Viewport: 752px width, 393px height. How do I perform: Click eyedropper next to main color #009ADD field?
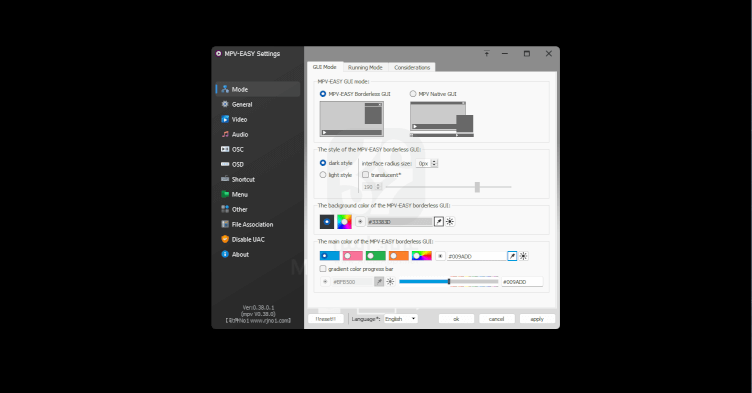click(x=512, y=256)
